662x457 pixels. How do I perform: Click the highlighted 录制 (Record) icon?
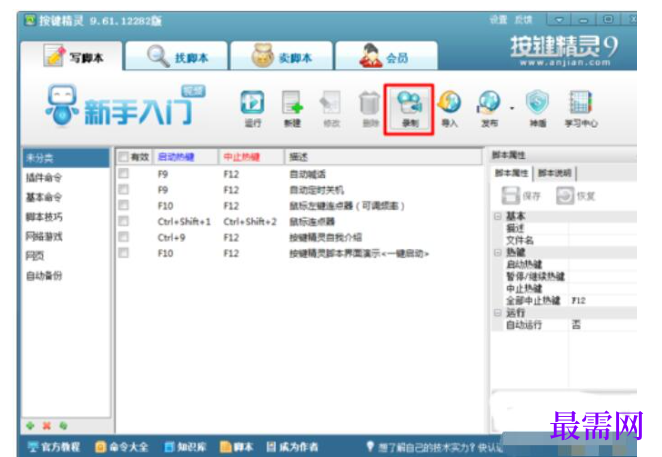(409, 109)
